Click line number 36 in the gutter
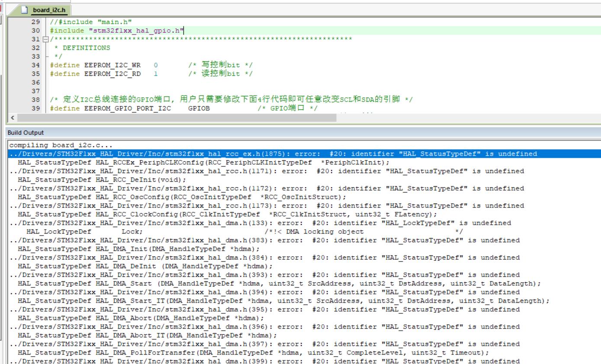 pyautogui.click(x=35, y=83)
